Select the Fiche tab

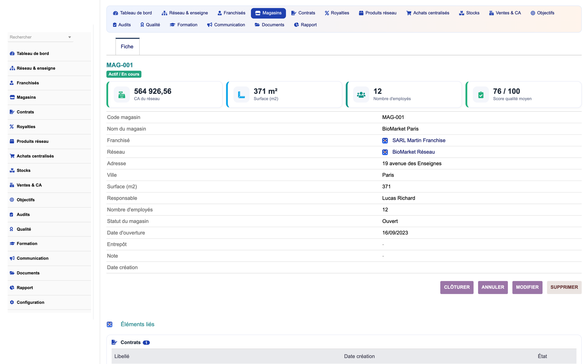[127, 47]
